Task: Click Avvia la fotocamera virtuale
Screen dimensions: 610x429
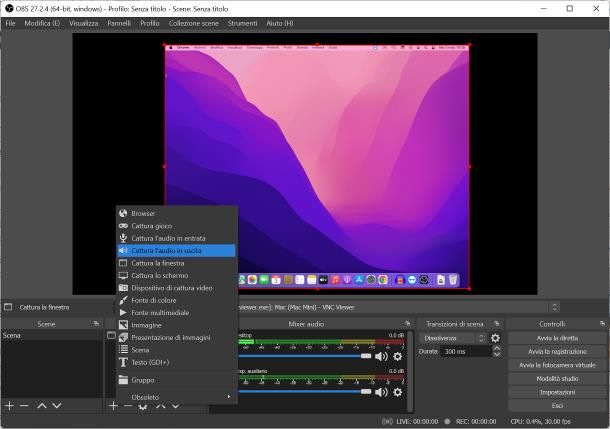Action: click(x=557, y=365)
